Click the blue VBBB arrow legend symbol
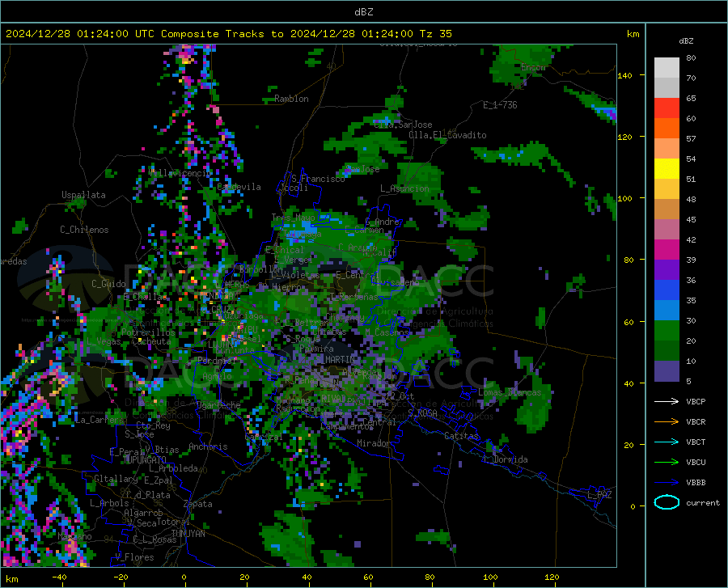This screenshot has width=728, height=588. (x=667, y=483)
